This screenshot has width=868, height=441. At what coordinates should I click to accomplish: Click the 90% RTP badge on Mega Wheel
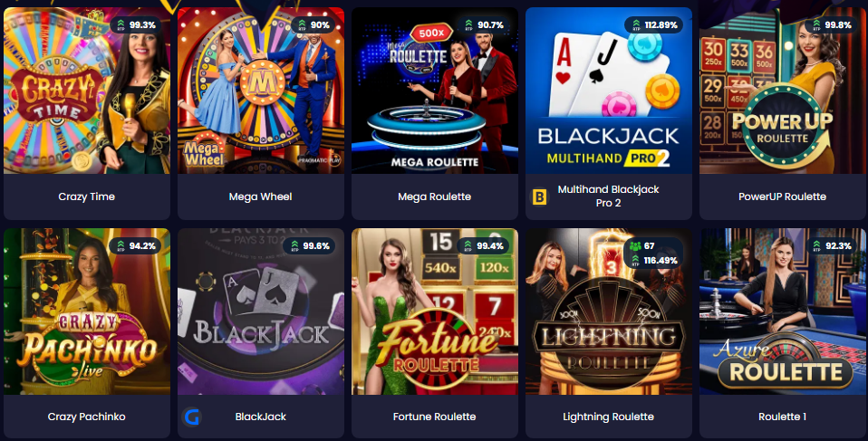pyautogui.click(x=313, y=24)
